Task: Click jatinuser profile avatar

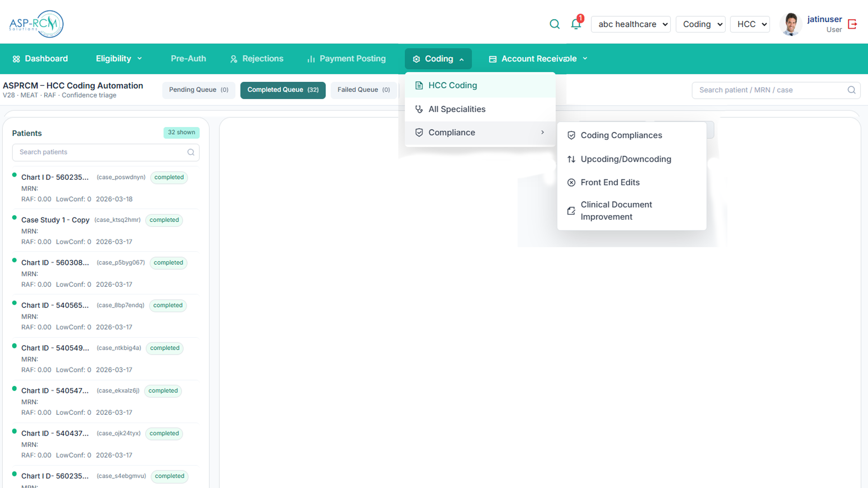Action: [x=791, y=24]
